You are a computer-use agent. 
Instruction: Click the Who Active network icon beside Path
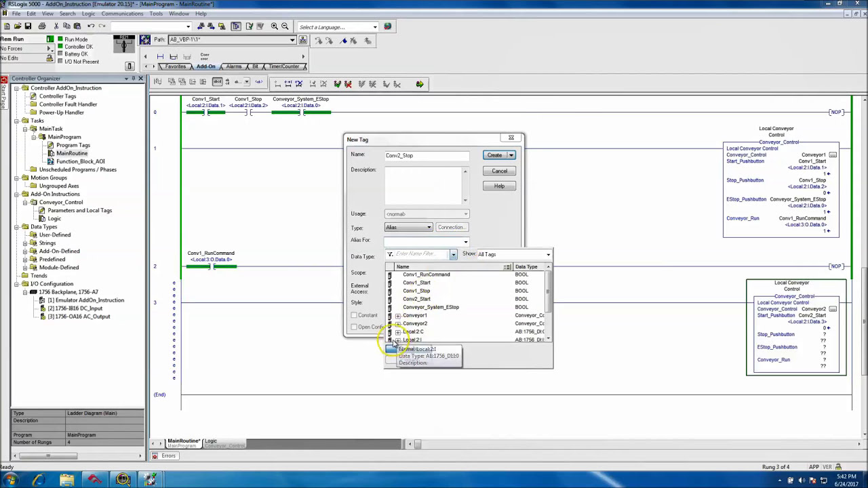tap(302, 40)
